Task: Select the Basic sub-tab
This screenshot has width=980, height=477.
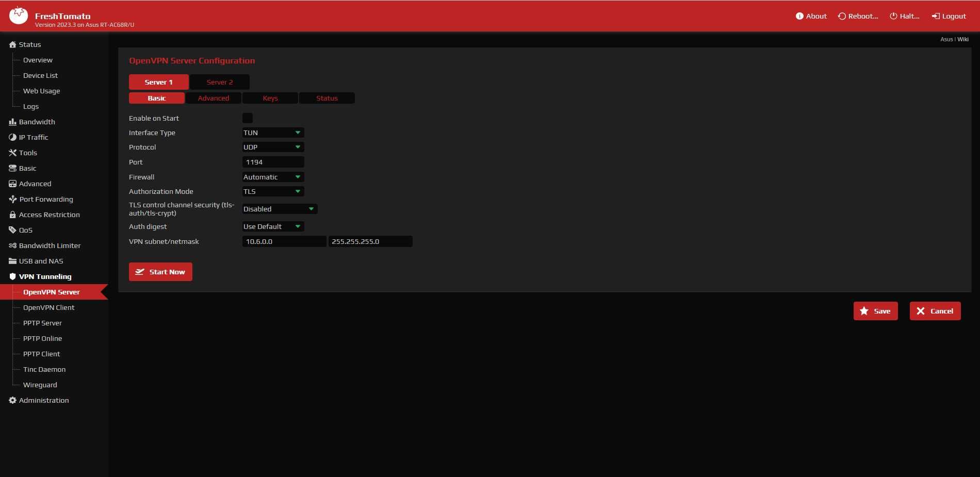Action: (x=157, y=98)
